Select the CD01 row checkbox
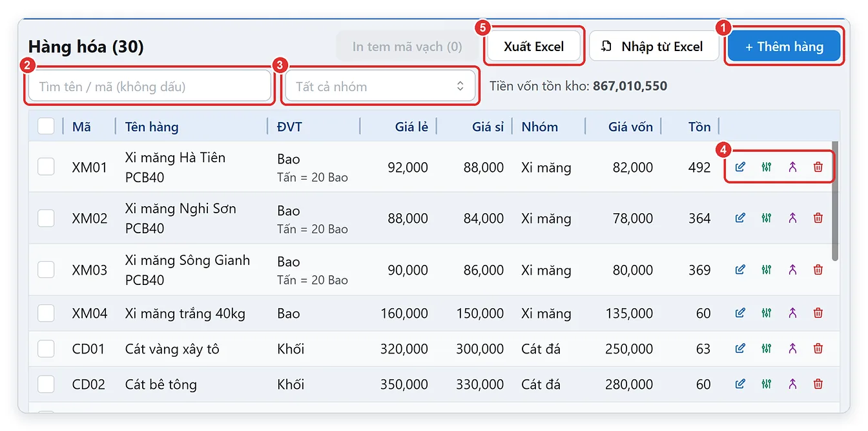Image resolution: width=868 pixels, height=431 pixels. (x=46, y=348)
